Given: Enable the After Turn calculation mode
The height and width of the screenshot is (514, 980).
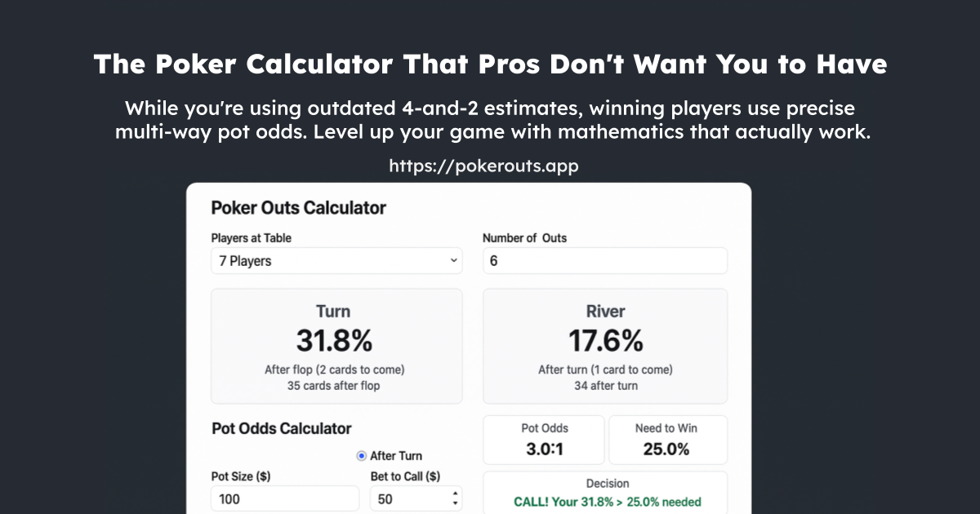Looking at the screenshot, I should coord(360,455).
